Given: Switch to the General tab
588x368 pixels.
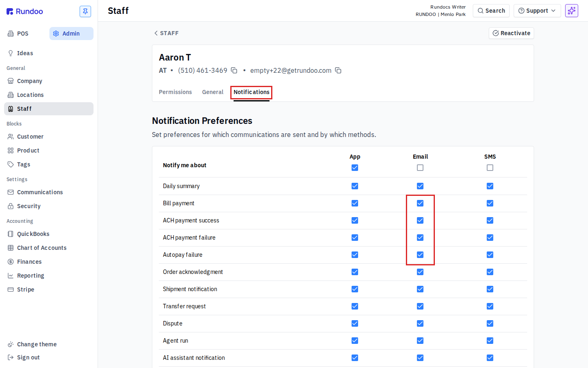Looking at the screenshot, I should pyautogui.click(x=213, y=92).
